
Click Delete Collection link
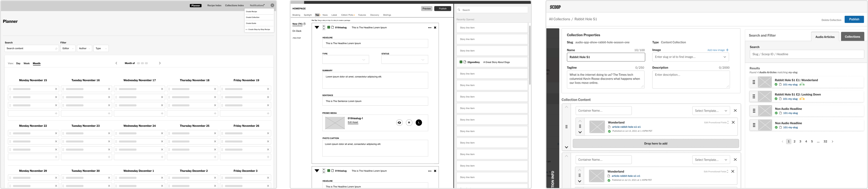click(831, 20)
